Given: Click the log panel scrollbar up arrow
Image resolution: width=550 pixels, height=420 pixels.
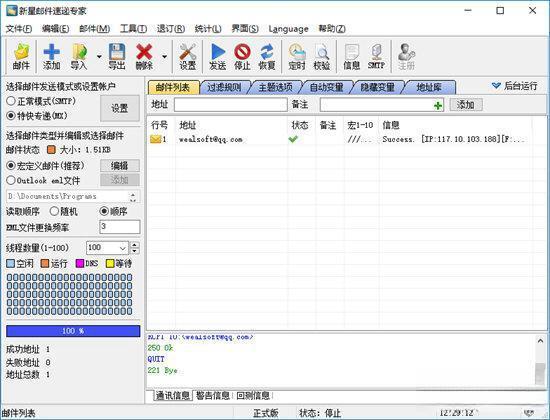Looking at the screenshot, I should (540, 340).
